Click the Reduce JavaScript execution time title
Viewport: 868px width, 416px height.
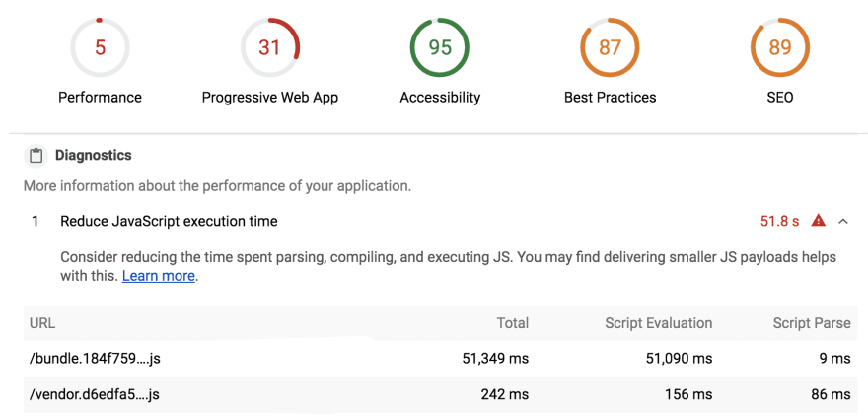pos(169,221)
